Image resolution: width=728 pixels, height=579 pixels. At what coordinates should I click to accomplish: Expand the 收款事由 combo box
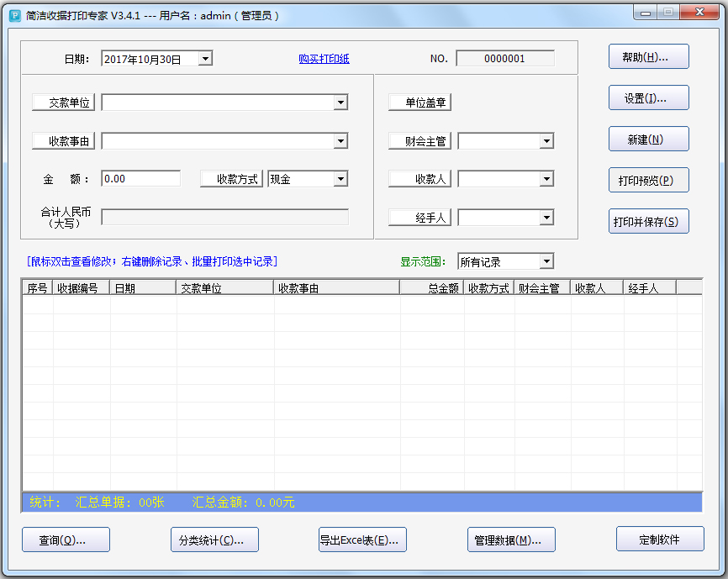pos(340,141)
